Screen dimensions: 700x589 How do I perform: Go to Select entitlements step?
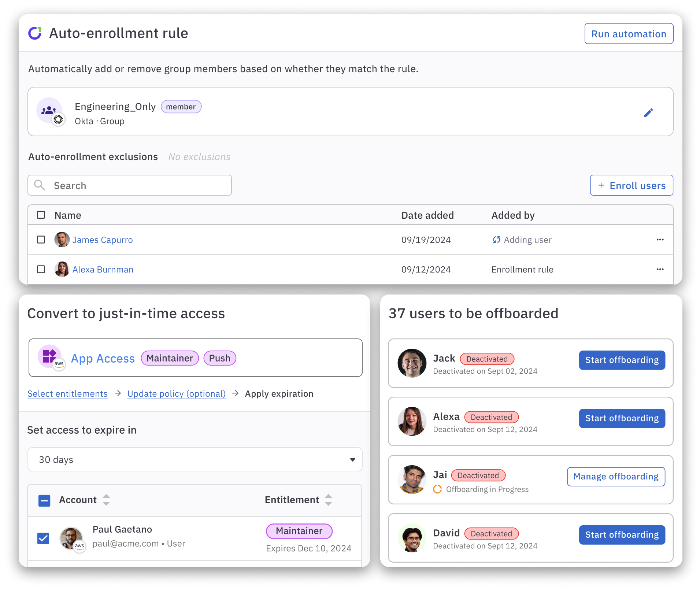(67, 394)
